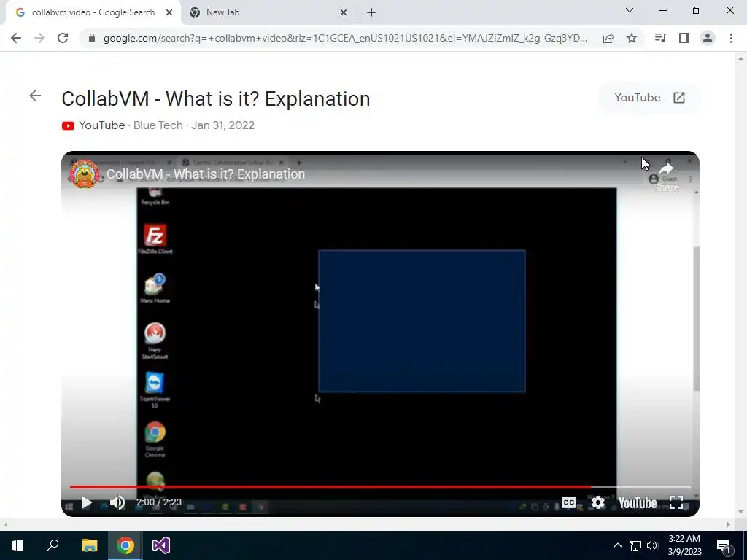
Task: Open a new browser tab with plus
Action: [371, 12]
